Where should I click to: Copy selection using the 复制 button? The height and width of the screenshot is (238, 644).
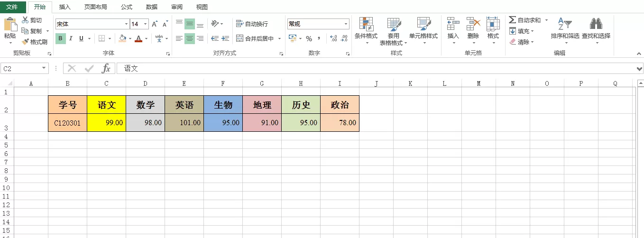coord(32,31)
